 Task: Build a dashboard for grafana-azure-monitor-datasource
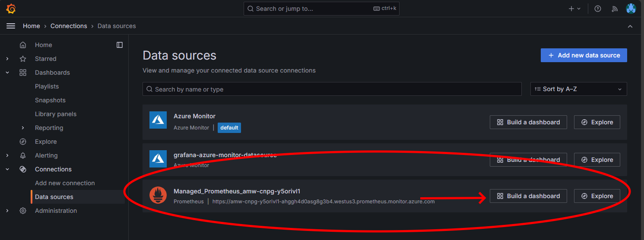click(528, 160)
